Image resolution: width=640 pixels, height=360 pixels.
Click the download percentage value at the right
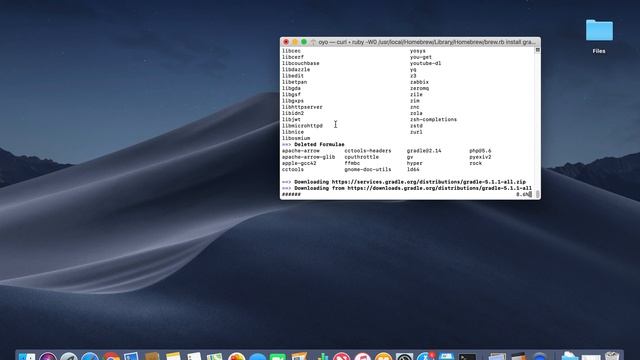click(x=522, y=194)
